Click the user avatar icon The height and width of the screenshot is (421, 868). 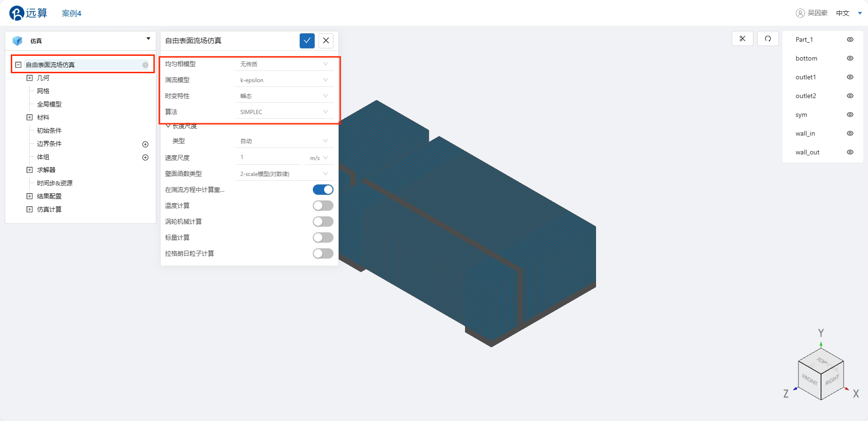tap(800, 13)
